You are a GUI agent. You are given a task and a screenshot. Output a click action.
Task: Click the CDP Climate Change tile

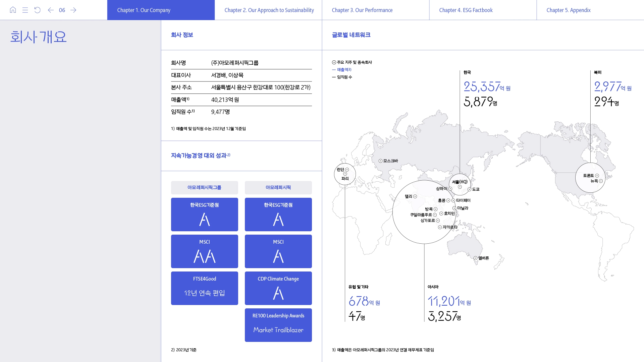(278, 288)
